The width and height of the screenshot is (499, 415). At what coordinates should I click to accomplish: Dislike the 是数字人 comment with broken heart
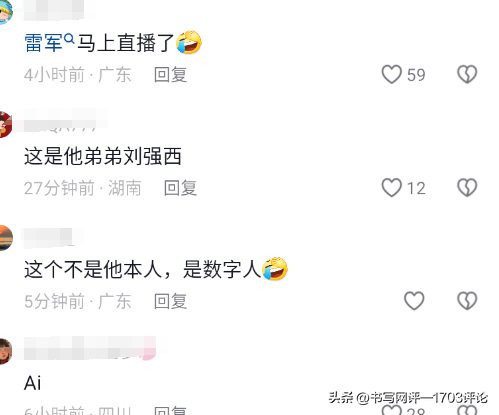coord(467,301)
